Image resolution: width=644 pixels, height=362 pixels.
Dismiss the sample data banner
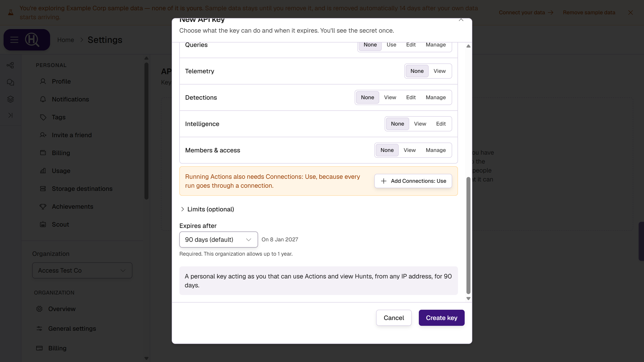[631, 13]
